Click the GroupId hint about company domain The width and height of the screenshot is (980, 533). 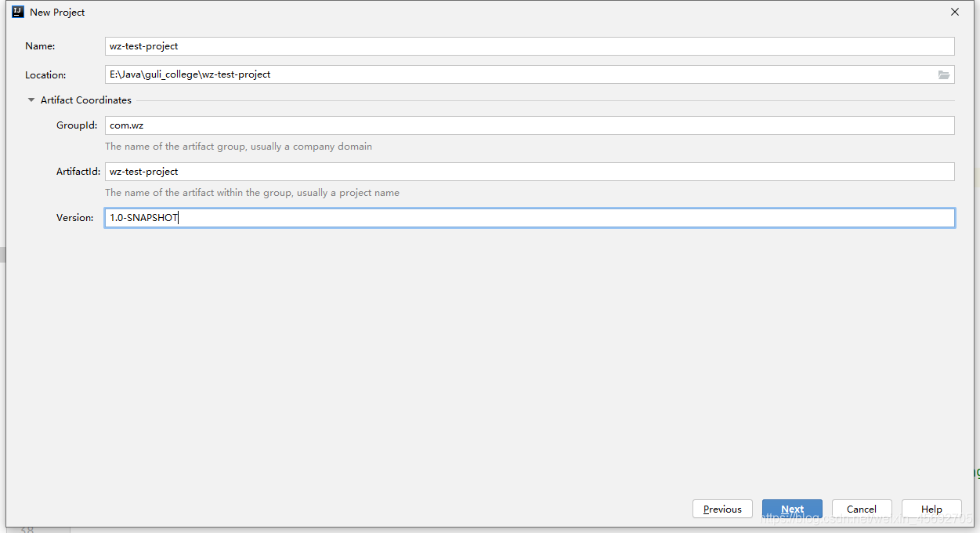tap(239, 147)
